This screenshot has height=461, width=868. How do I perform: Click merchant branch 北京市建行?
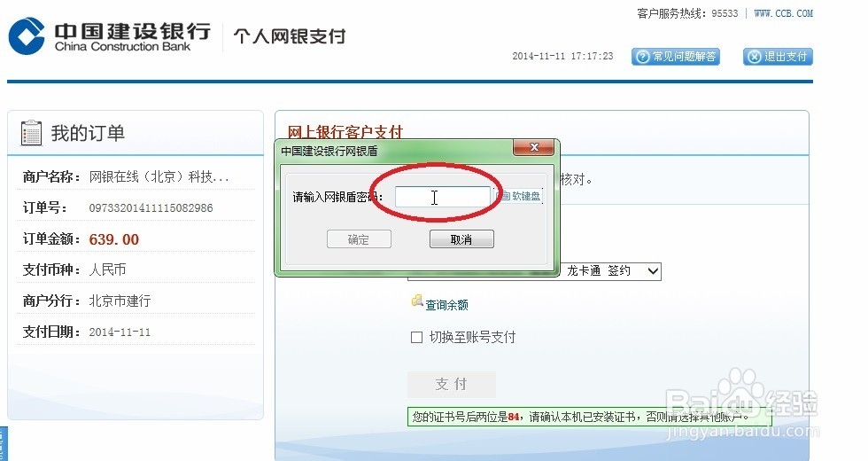[x=120, y=301]
